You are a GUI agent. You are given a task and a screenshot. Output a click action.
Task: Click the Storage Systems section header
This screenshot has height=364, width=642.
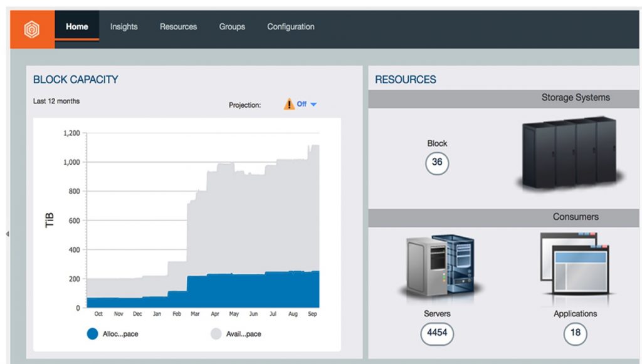click(503, 98)
